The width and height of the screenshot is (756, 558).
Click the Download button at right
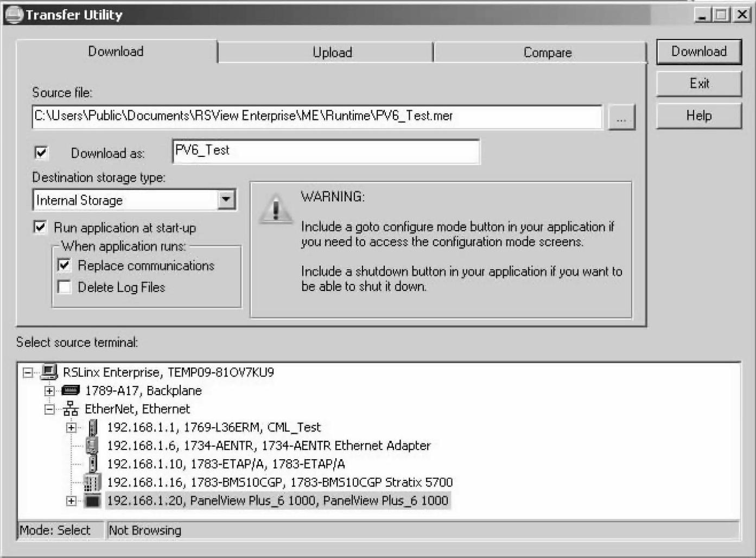pos(699,52)
